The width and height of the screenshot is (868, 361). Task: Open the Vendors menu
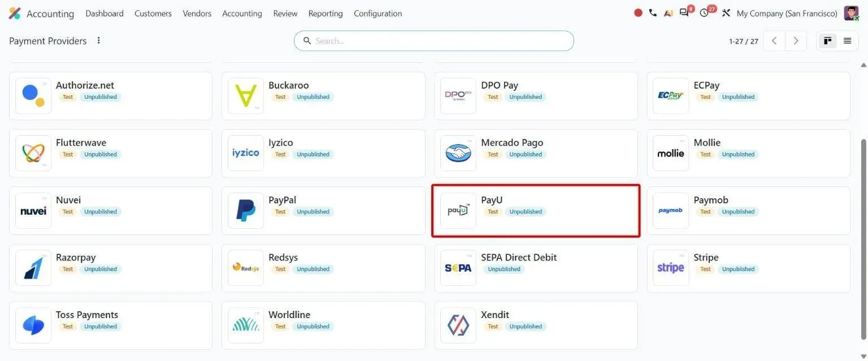[x=197, y=13]
